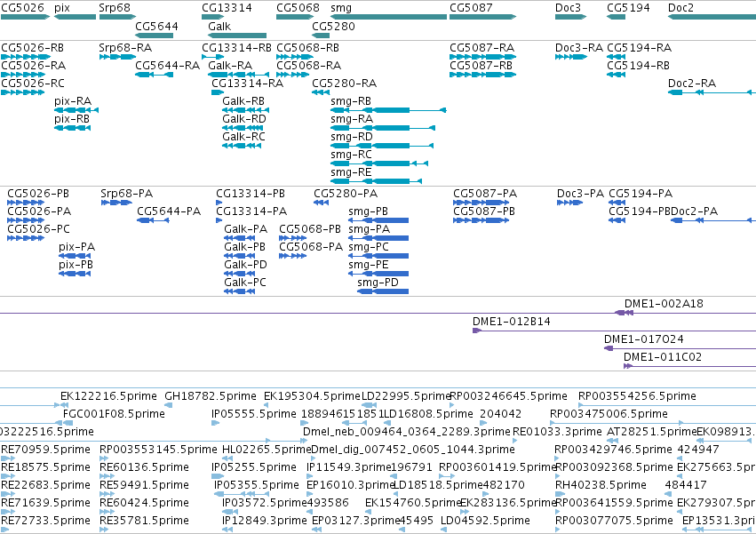Click the CG5026-RB transcript label

coord(32,48)
